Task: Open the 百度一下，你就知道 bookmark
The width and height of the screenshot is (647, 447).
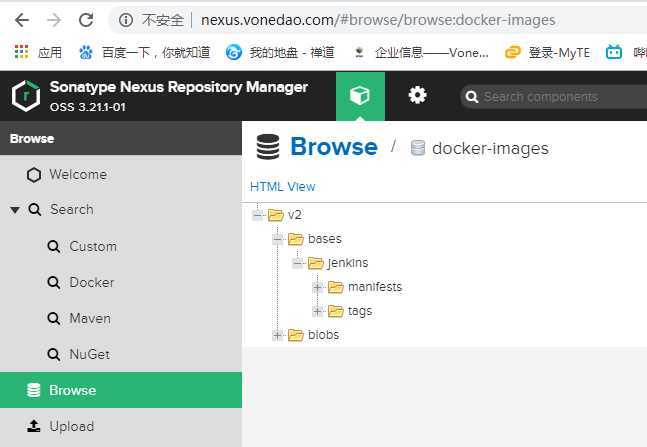Action: [144, 52]
